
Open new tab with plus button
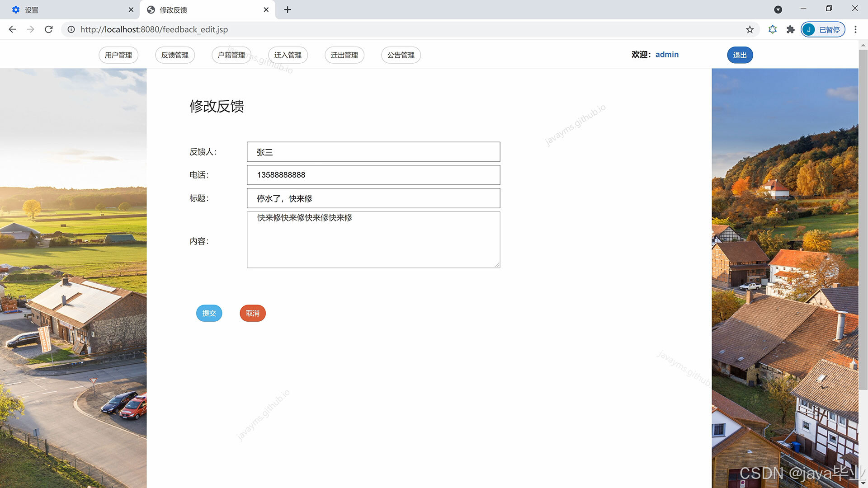(288, 9)
